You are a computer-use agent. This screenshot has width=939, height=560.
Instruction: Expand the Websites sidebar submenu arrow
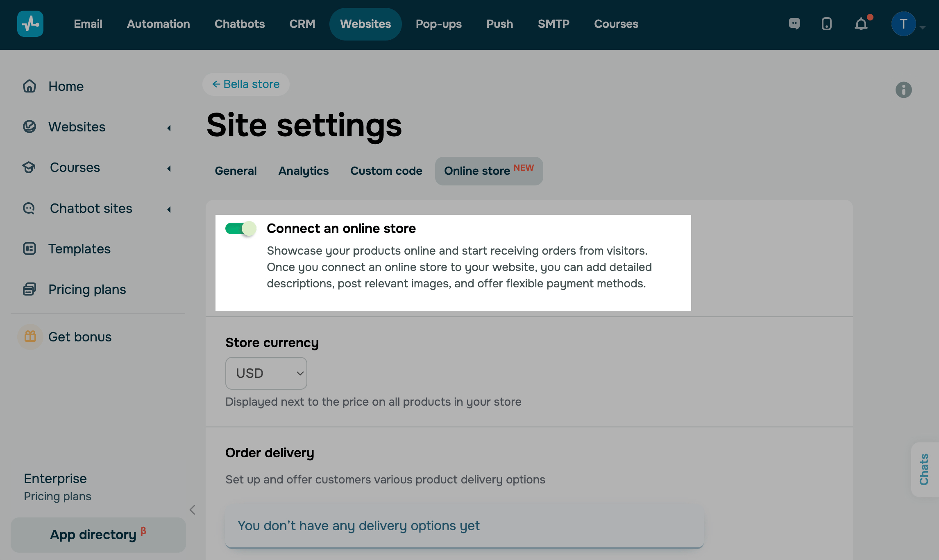(169, 128)
